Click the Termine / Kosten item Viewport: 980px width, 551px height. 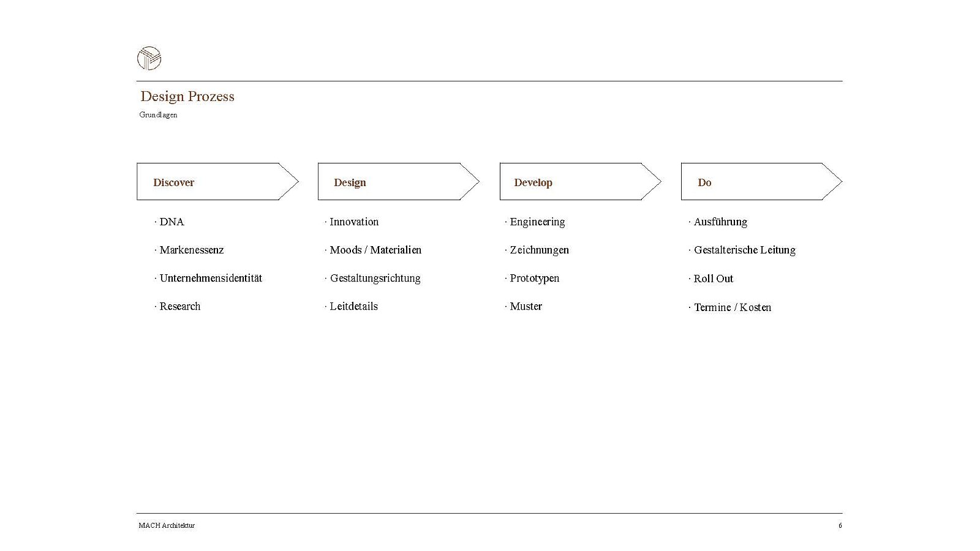click(x=732, y=307)
